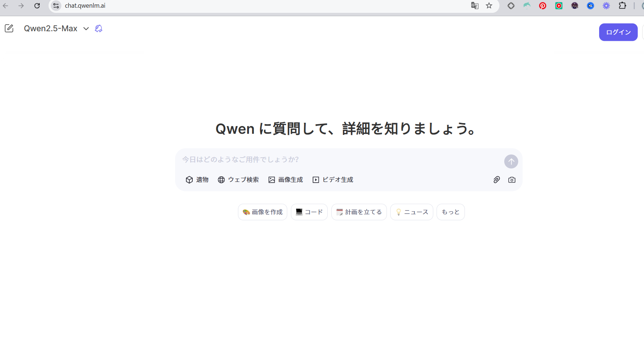Image resolution: width=644 pixels, height=355 pixels.
Task: Click the green and red play extension icon
Action: [559, 6]
